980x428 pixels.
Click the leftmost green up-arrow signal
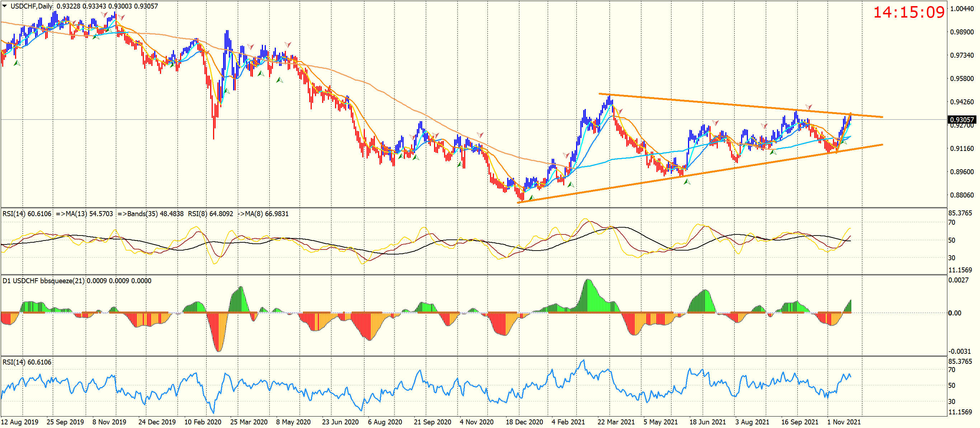click(17, 63)
